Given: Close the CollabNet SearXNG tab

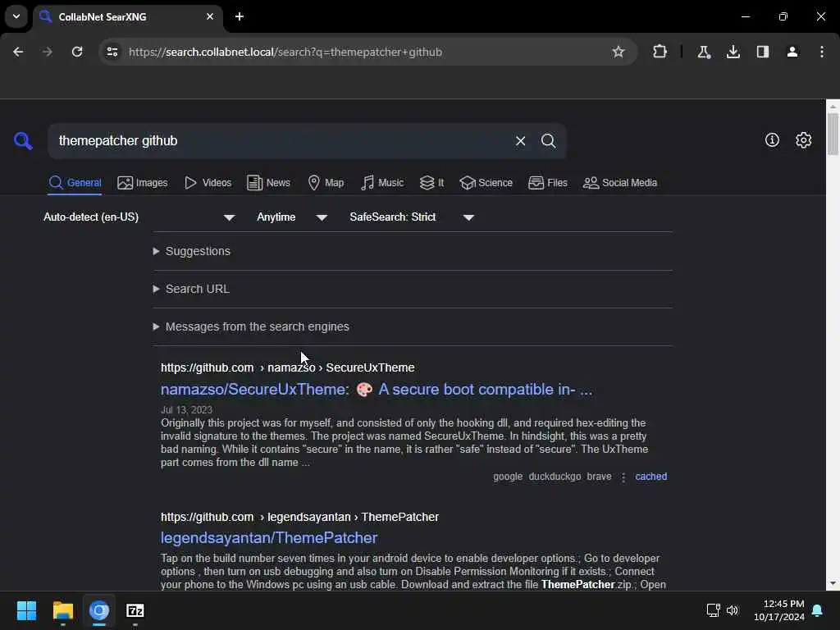Looking at the screenshot, I should click(x=210, y=16).
